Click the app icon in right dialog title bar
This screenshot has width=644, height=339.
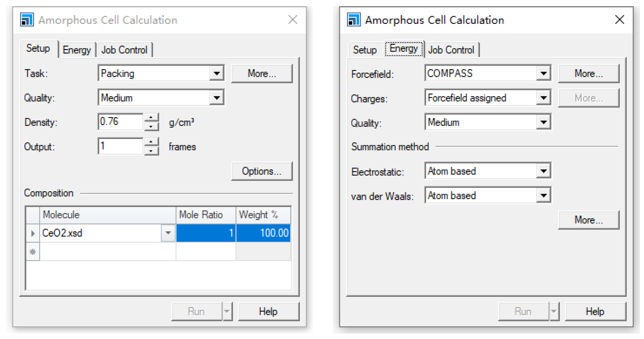click(x=354, y=20)
